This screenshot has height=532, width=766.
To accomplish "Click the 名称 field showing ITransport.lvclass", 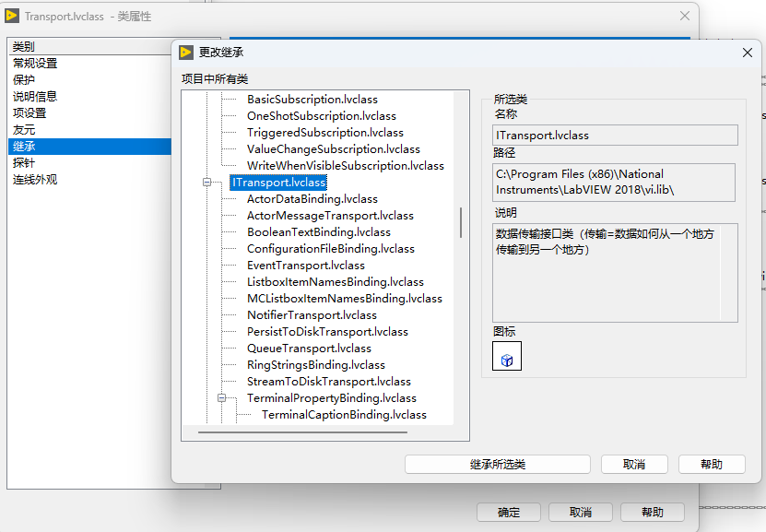I will [615, 136].
